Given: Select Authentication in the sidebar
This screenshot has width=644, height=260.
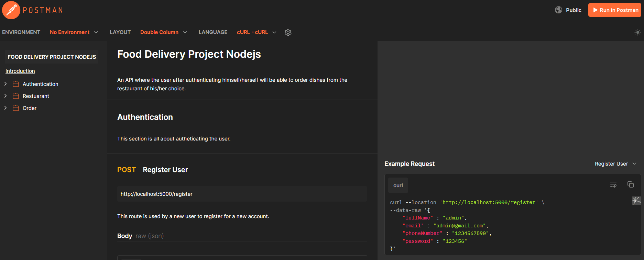Looking at the screenshot, I should point(41,84).
